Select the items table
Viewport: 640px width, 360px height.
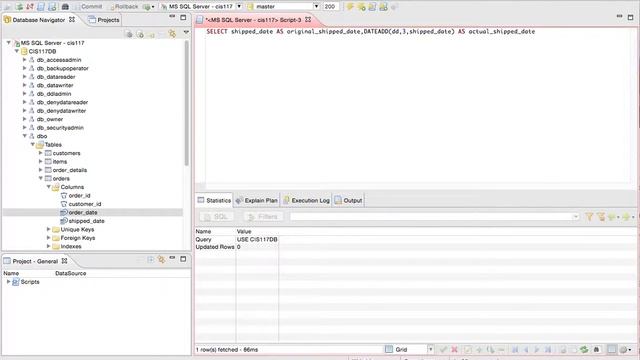(x=60, y=162)
